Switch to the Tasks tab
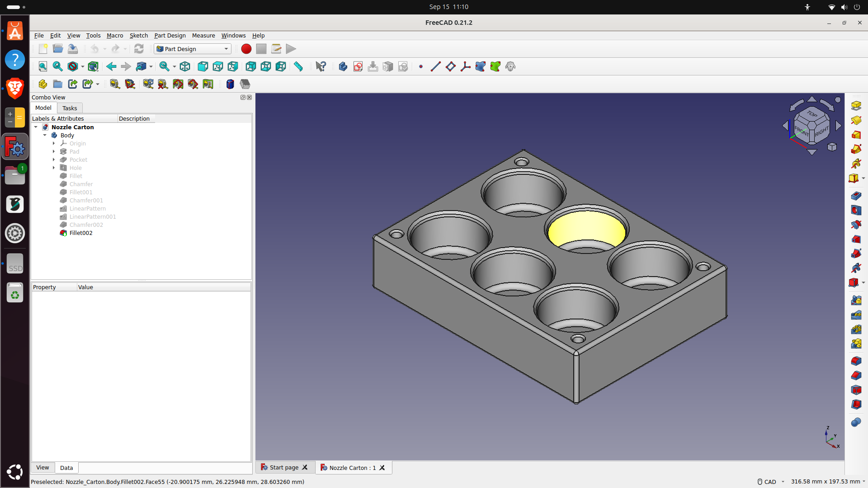868x488 pixels. point(70,108)
